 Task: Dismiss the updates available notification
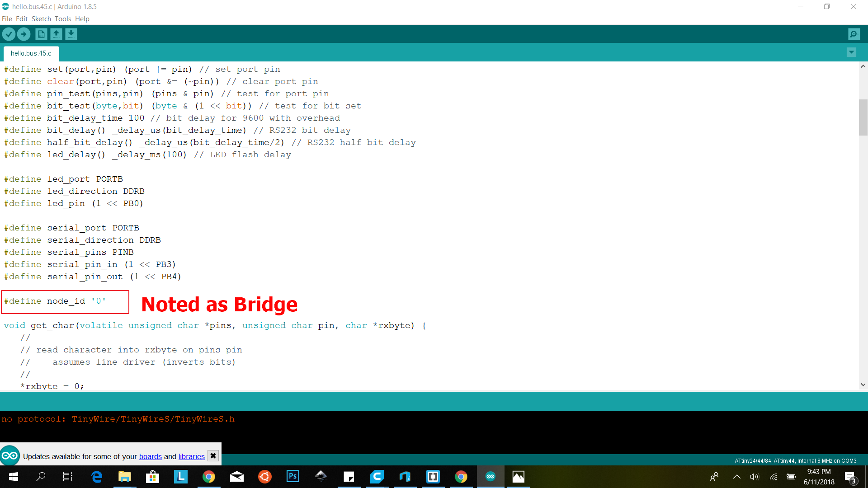213,456
